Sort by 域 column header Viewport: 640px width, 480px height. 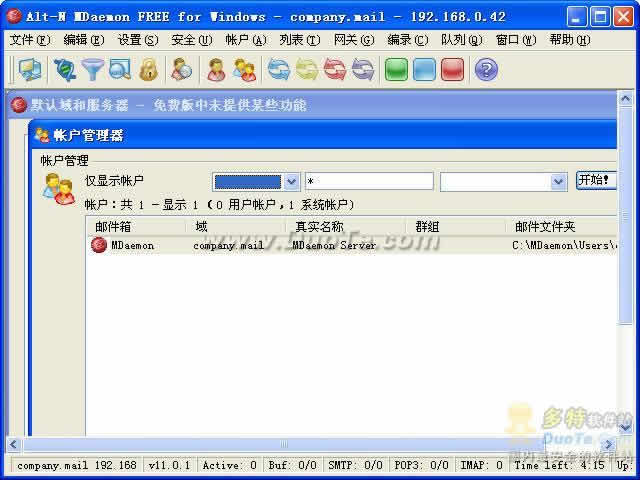236,227
